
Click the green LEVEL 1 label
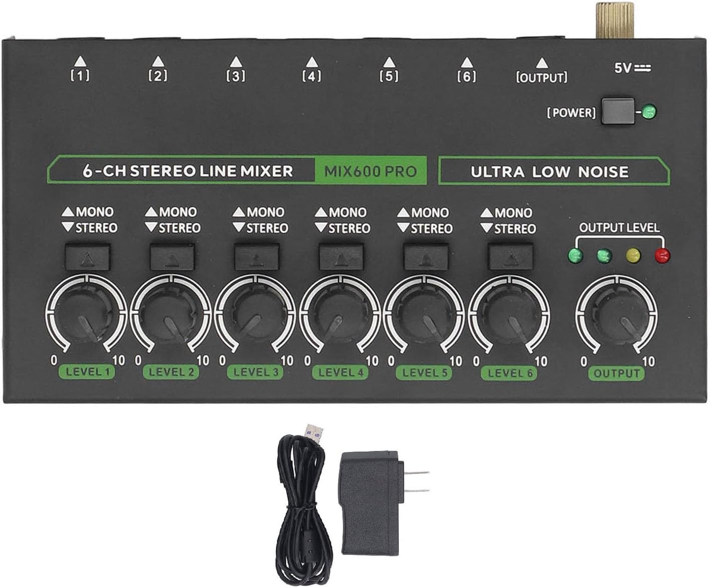[87, 372]
